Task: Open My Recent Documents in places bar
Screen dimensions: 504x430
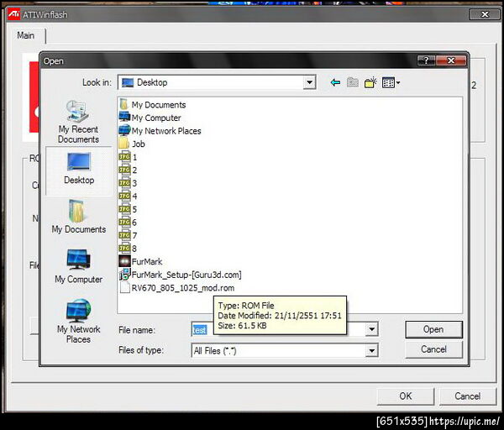Action: click(x=78, y=122)
